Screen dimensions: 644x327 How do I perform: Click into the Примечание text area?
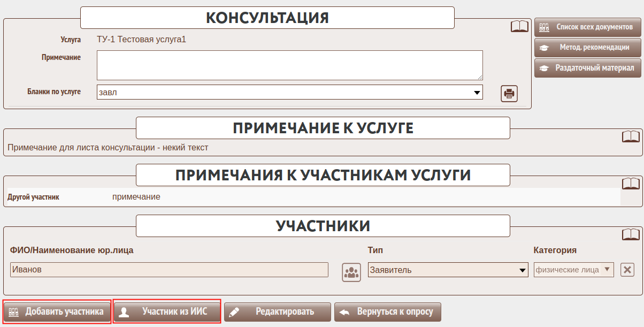(289, 65)
